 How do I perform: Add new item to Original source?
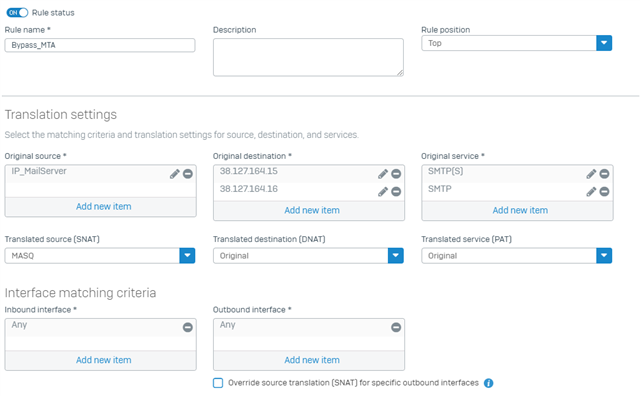point(104,207)
